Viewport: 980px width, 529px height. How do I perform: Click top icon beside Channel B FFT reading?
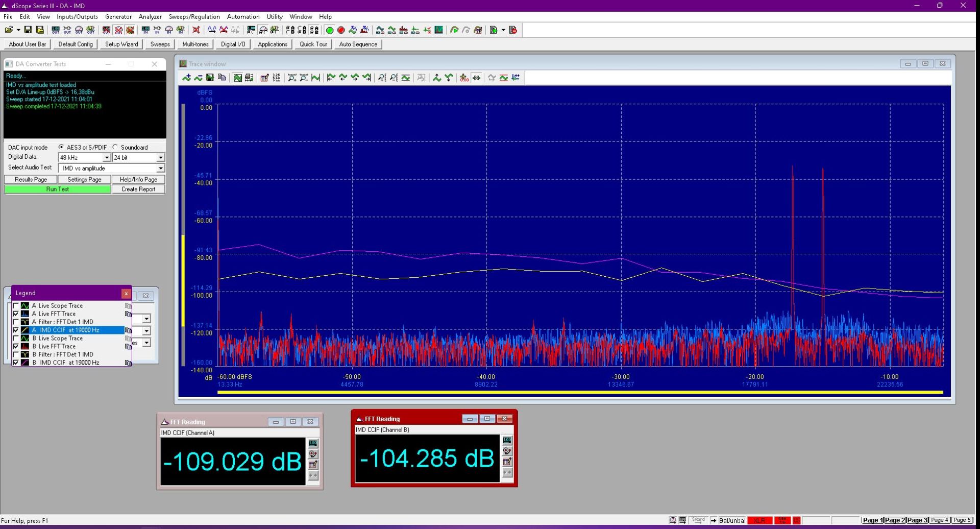pyautogui.click(x=507, y=440)
